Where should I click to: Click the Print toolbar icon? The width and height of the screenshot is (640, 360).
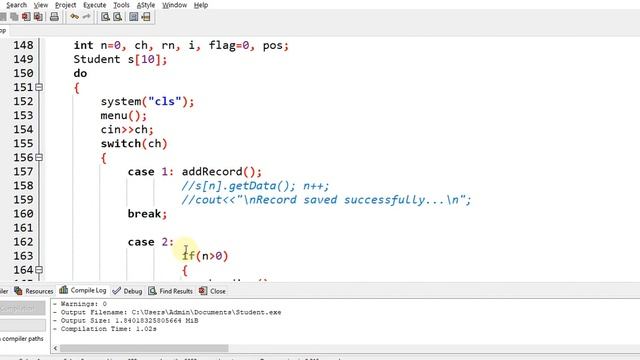54,17
